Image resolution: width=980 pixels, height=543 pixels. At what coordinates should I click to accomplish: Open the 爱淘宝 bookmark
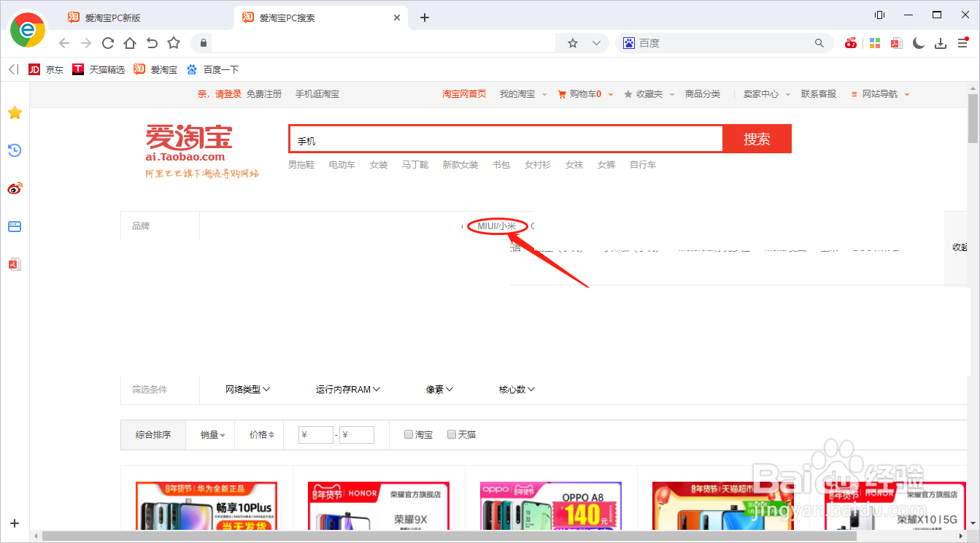click(x=155, y=69)
